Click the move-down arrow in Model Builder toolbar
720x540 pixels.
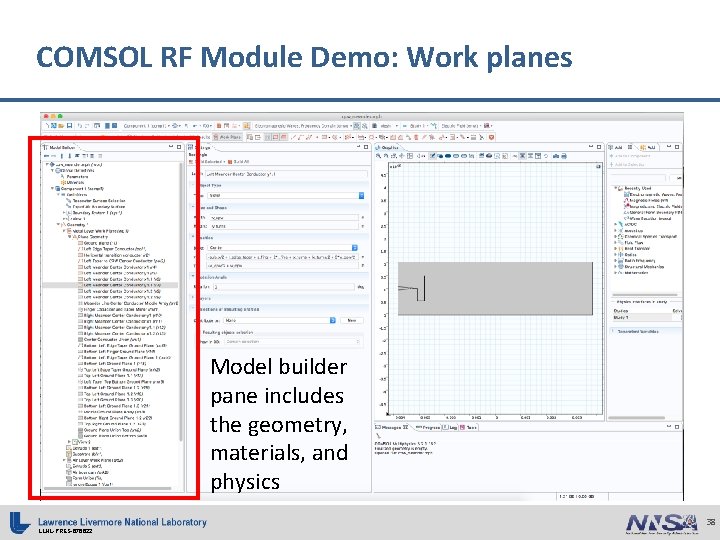[x=69, y=156]
